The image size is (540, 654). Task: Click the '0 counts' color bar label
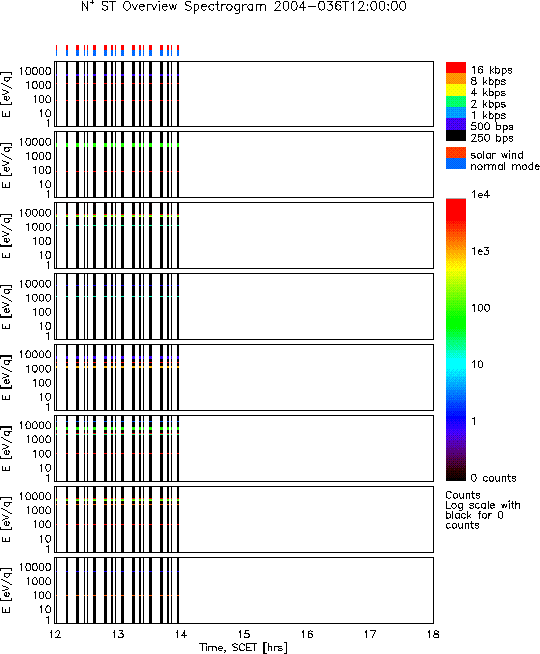494,478
